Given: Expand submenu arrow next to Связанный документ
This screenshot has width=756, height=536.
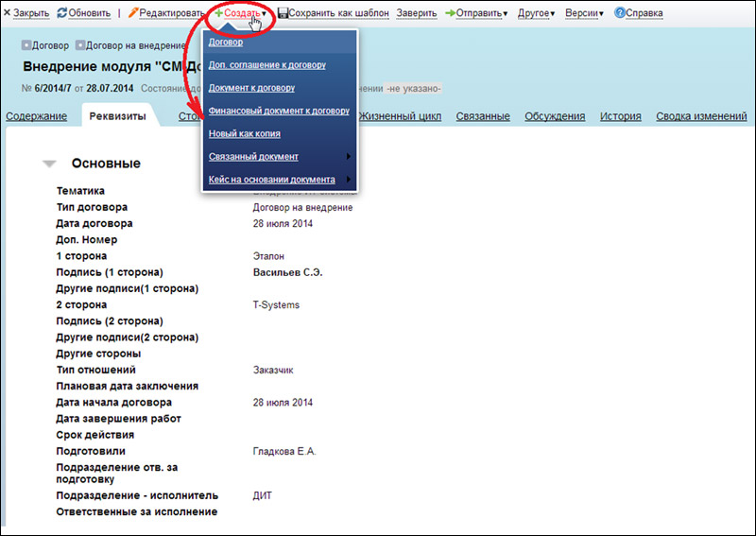Looking at the screenshot, I should point(348,156).
